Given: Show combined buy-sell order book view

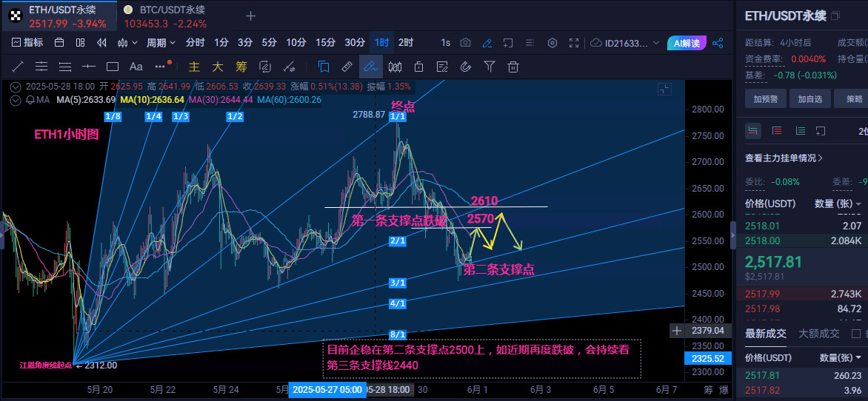Looking at the screenshot, I should tap(753, 130).
